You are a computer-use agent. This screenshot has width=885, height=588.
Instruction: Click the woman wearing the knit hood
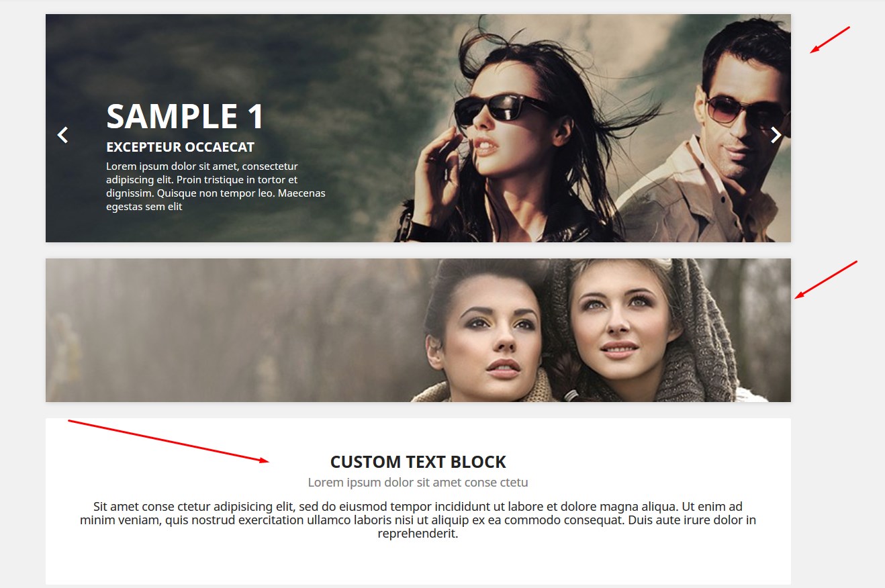(621, 329)
